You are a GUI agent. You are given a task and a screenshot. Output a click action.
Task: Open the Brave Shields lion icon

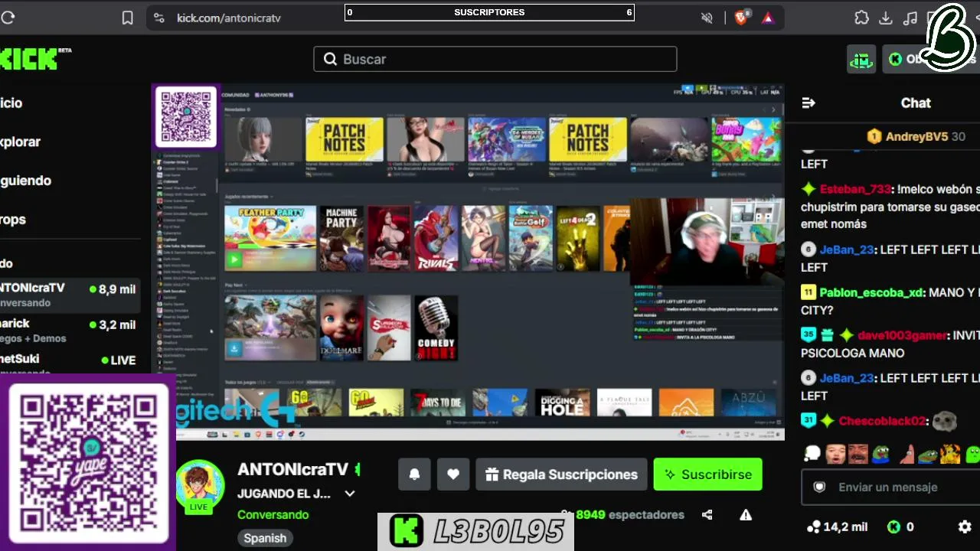click(741, 18)
